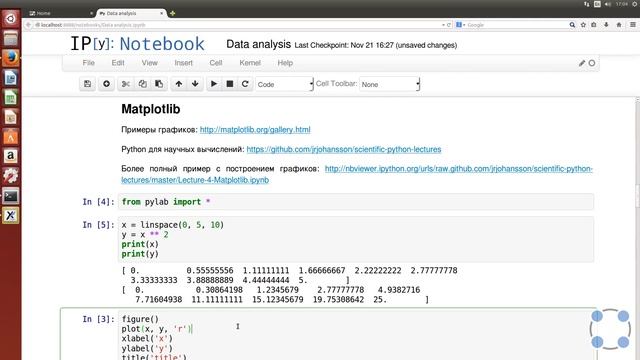Click the kernel idle circle indicator
The height and width of the screenshot is (360, 640).
(x=592, y=63)
